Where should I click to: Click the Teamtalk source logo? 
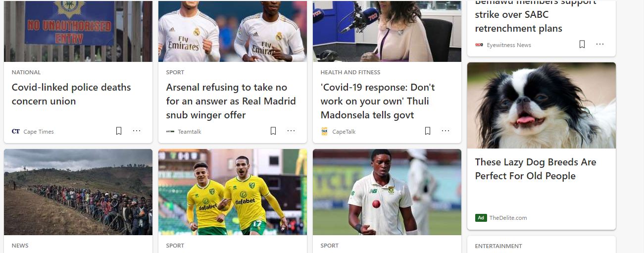[170, 132]
